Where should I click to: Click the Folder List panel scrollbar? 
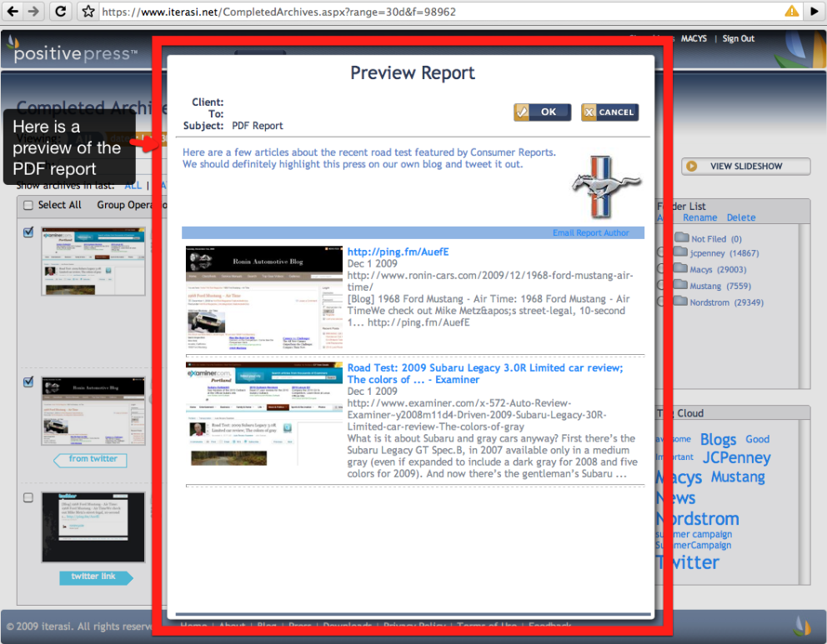[x=804, y=307]
